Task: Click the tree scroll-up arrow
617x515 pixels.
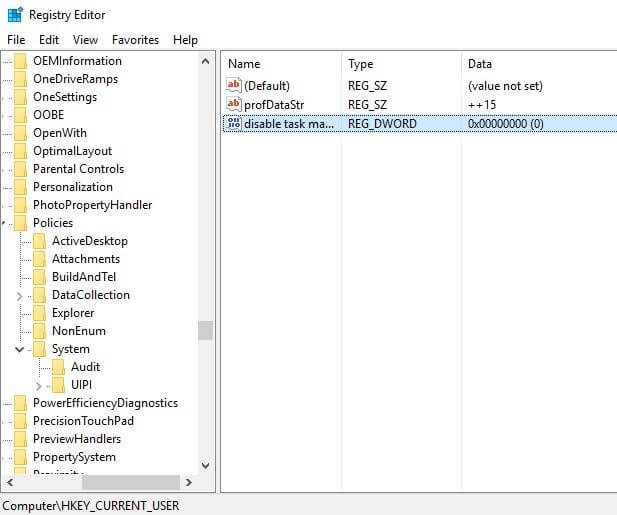Action: pos(205,61)
